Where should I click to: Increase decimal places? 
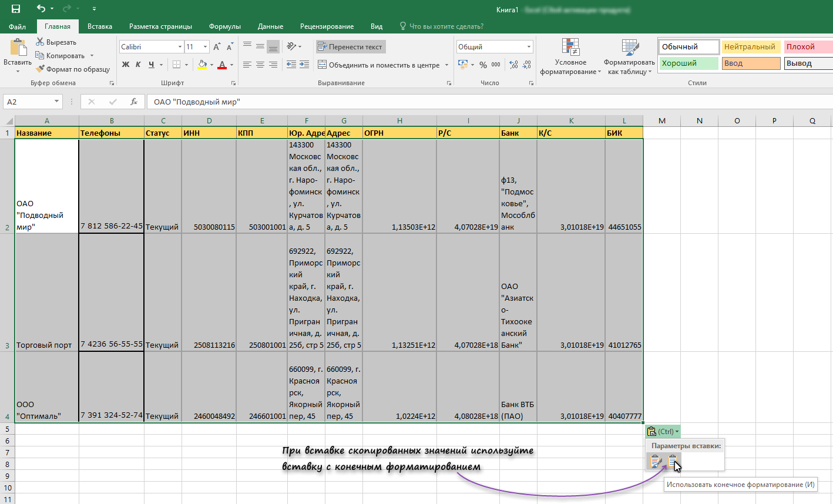point(513,65)
